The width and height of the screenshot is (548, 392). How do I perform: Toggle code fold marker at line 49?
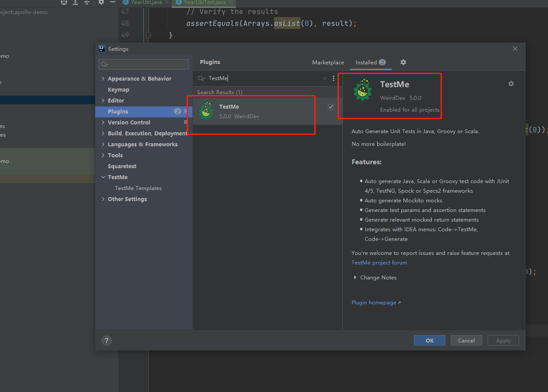tap(148, 35)
